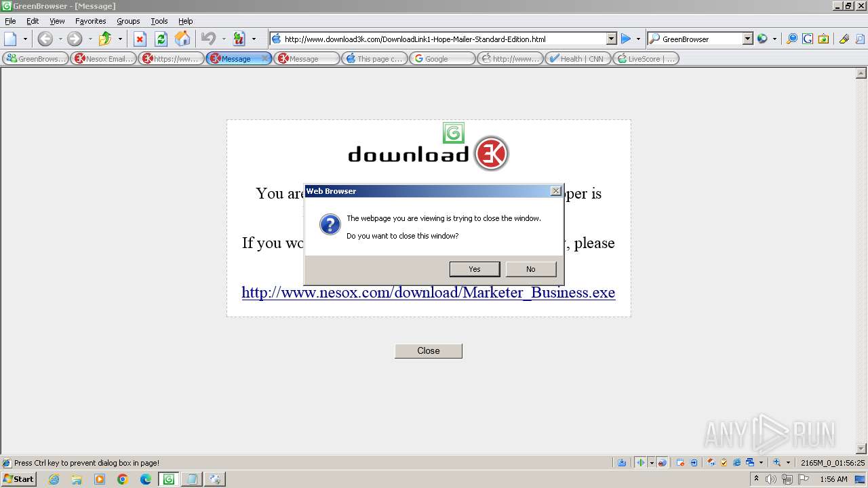Click the Google G search icon
The height and width of the screenshot is (488, 868).
coord(807,39)
